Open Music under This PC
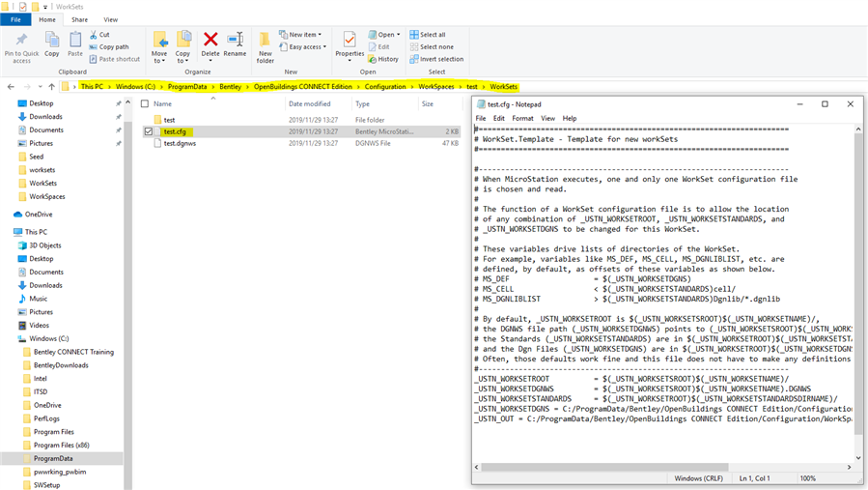Screen dimensions: 868x490 point(39,299)
